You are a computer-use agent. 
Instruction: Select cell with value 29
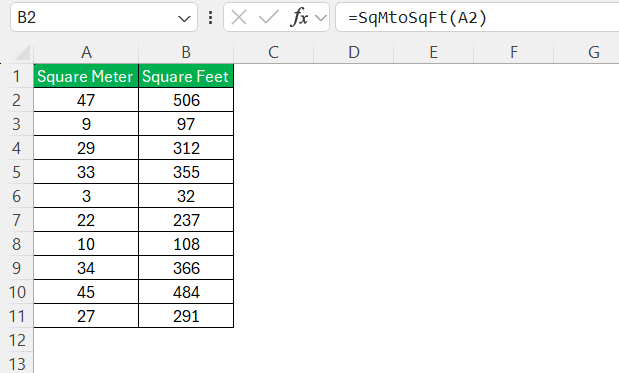86,148
